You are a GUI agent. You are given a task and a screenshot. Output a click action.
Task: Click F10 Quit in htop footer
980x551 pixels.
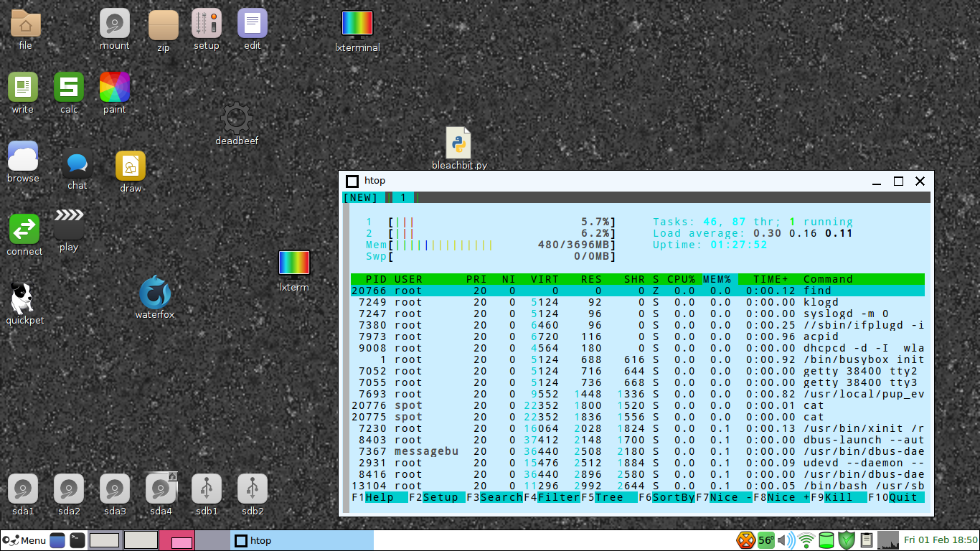point(896,497)
